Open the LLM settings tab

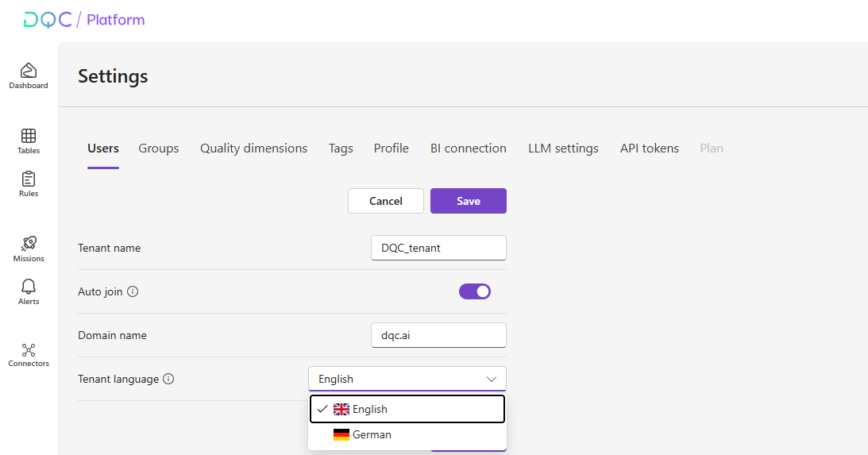click(563, 148)
